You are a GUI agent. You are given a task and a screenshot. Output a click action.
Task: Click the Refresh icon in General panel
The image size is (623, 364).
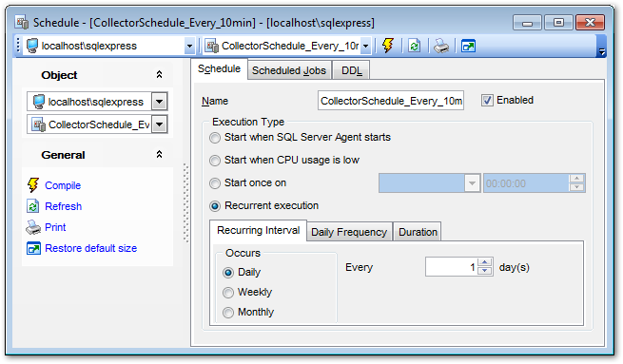click(x=33, y=206)
